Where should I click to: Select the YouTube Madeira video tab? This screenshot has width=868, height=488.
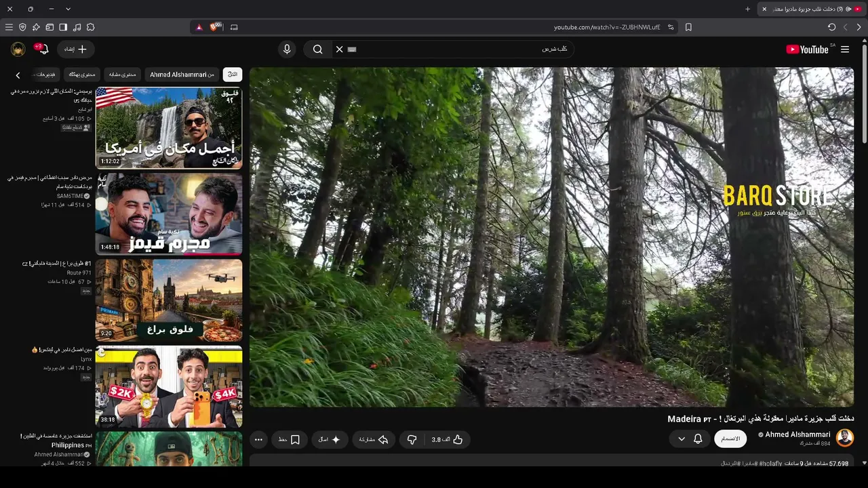(x=812, y=9)
